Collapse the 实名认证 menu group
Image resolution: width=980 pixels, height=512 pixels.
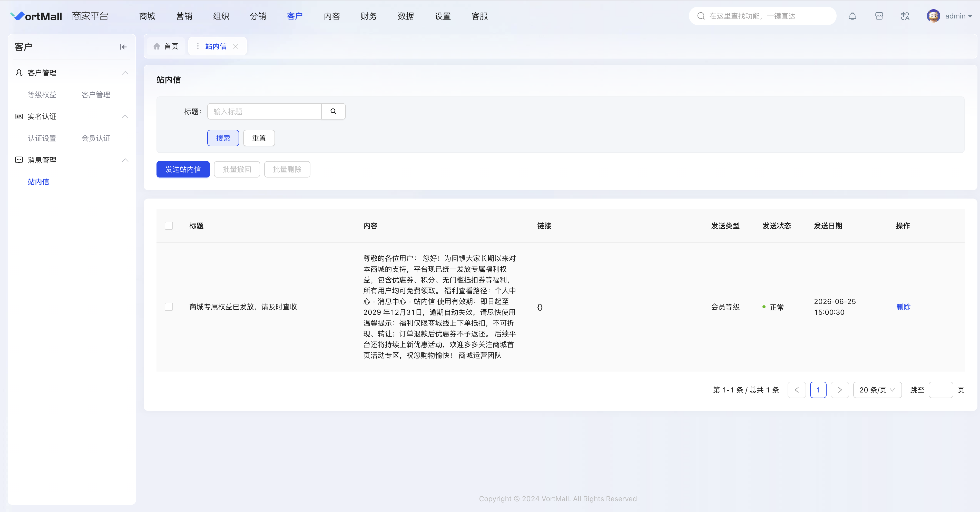coord(125,116)
